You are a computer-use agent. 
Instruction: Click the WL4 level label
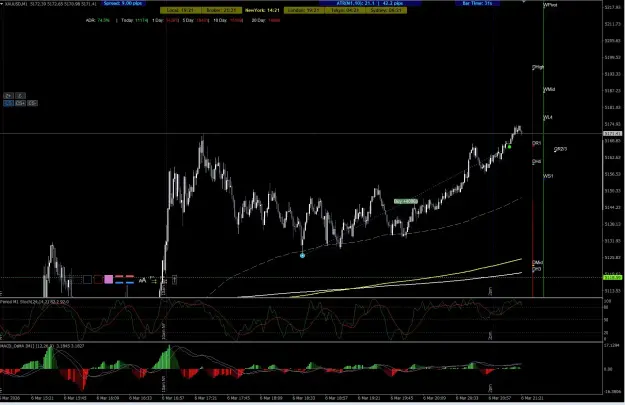click(548, 118)
